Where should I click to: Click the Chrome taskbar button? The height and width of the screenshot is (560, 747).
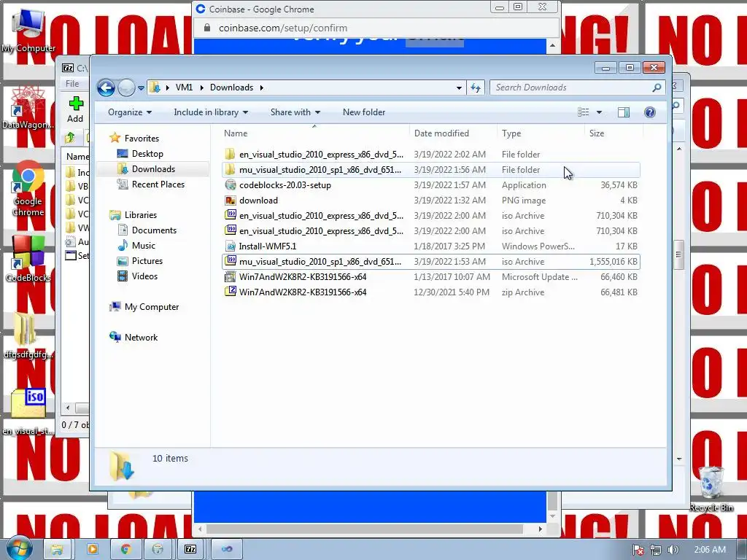(x=125, y=550)
